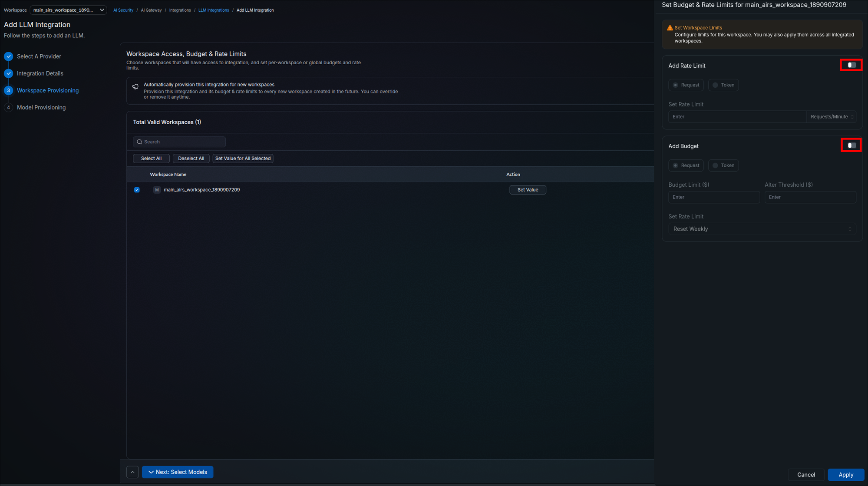
Task: Click the Apply button
Action: point(845,475)
